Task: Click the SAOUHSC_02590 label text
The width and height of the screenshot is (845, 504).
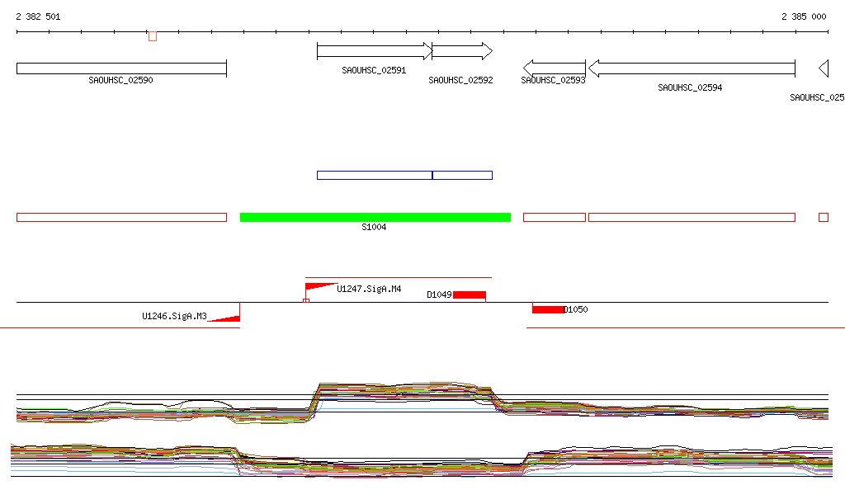Action: (120, 80)
